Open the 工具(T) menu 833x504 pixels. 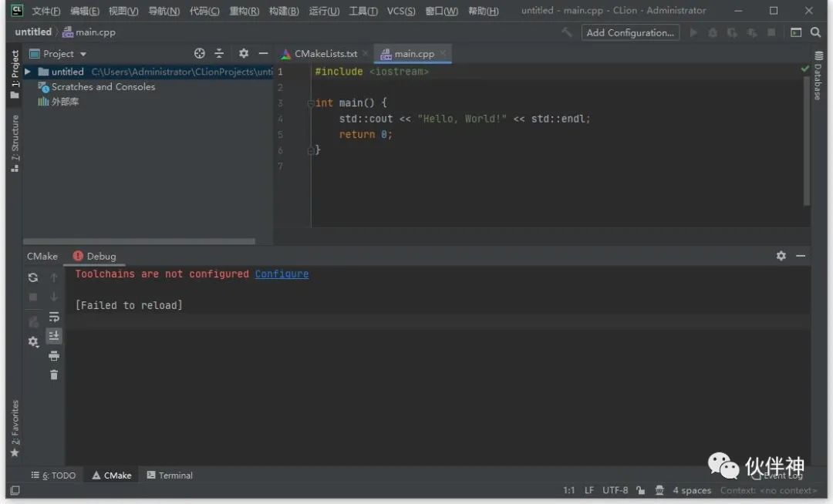click(363, 11)
